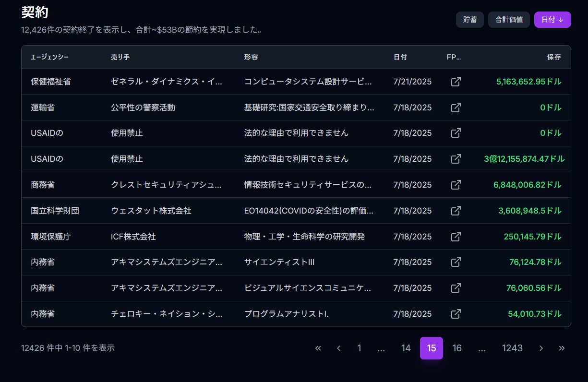This screenshot has height=382, width=588.
Task: Open FPDS link for チェロキー・ネイション row
Action: [456, 314]
